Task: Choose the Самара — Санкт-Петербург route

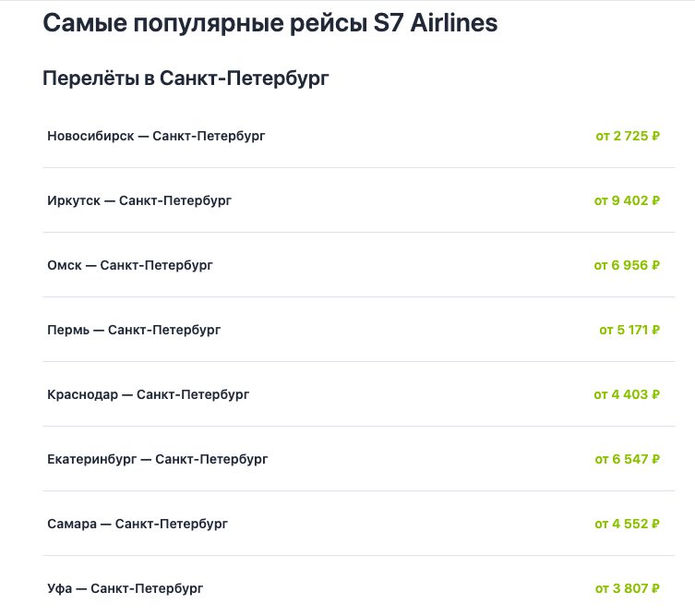Action: [138, 524]
